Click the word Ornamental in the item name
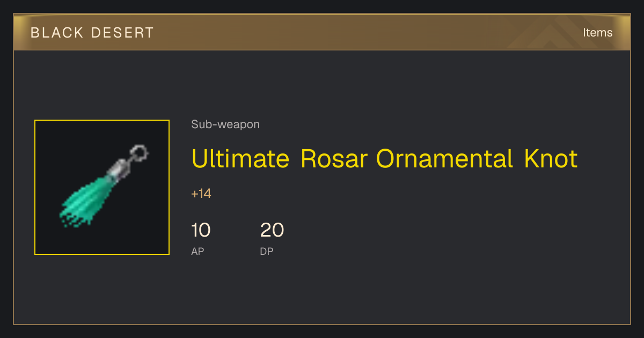 (445, 159)
